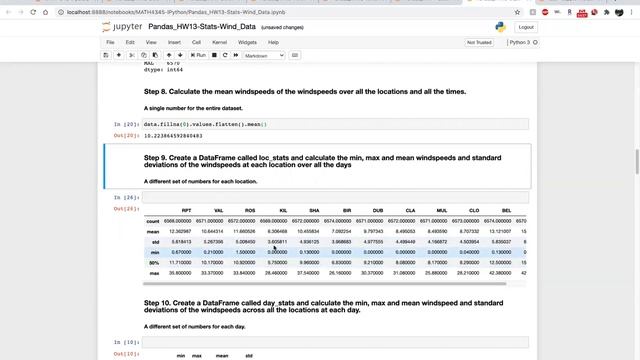Move the selected cell down with the arrow
Viewport: 640px width, 360px height.
point(180,55)
